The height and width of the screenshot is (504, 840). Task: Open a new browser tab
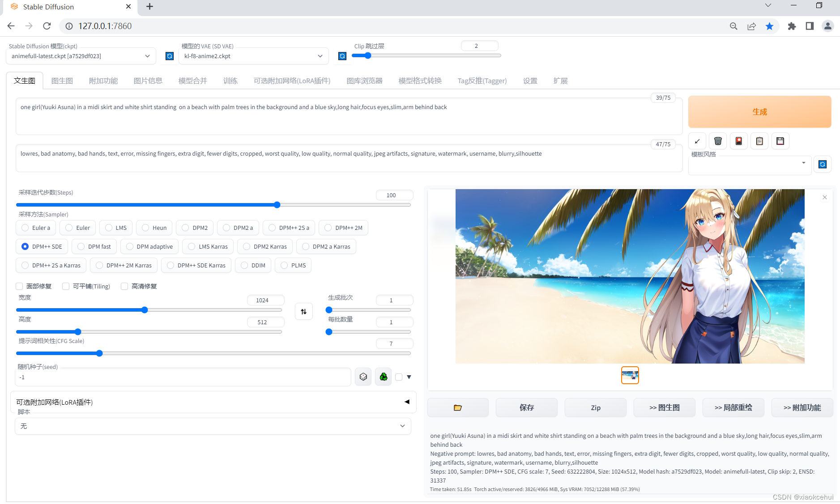(150, 7)
